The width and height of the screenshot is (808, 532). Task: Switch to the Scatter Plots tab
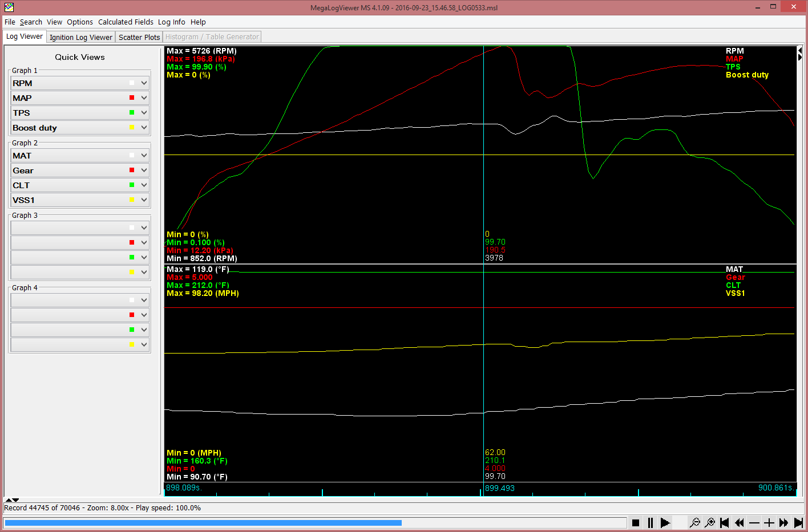point(139,37)
